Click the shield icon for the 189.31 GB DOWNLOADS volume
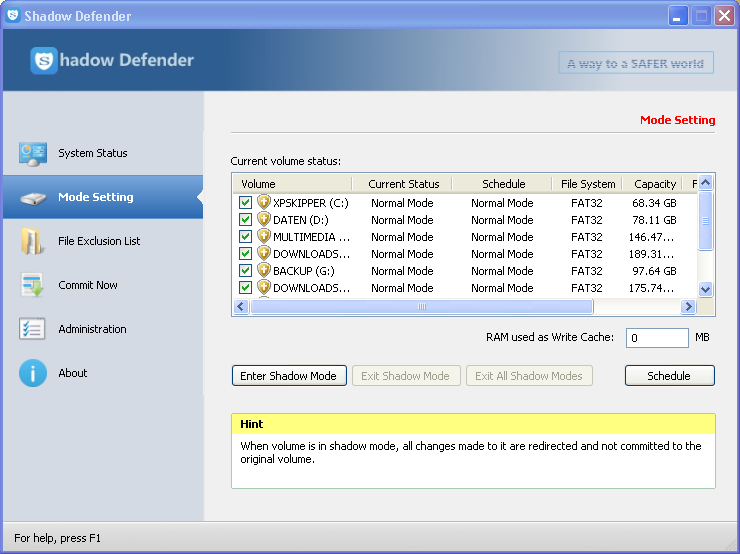 point(264,253)
